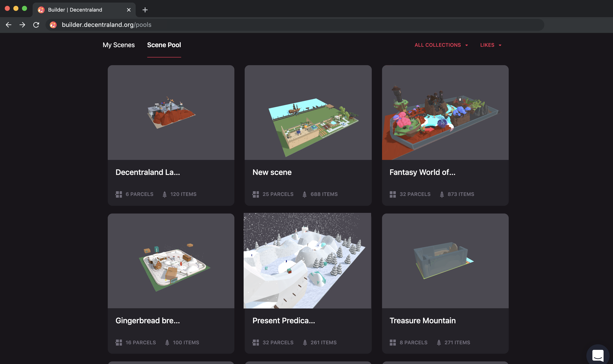Open the Likes sort dropdown
The height and width of the screenshot is (364, 613).
point(491,45)
